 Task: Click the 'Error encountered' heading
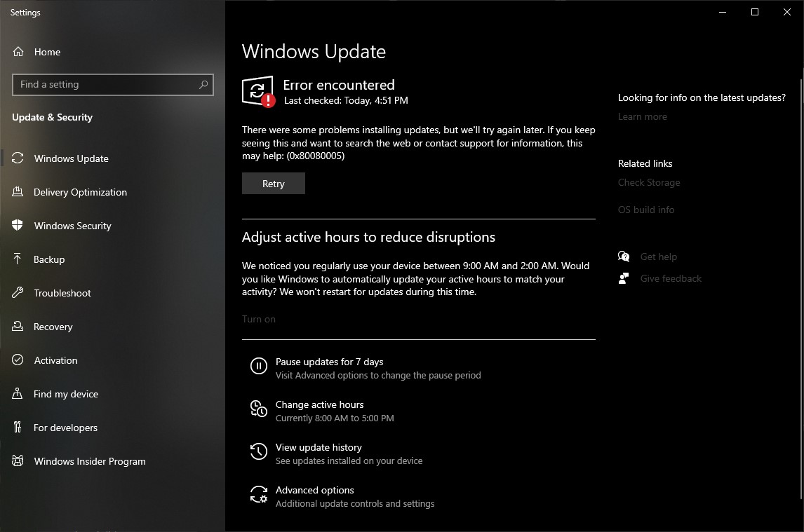[x=339, y=85]
